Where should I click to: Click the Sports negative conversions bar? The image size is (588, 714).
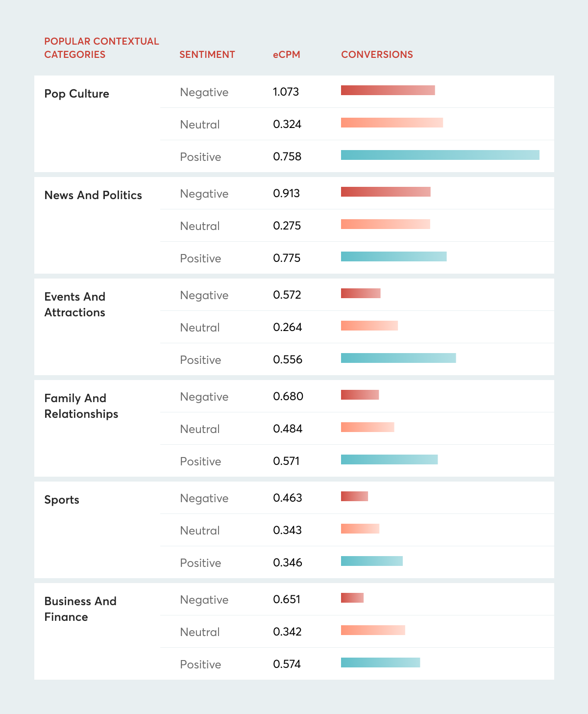click(355, 496)
